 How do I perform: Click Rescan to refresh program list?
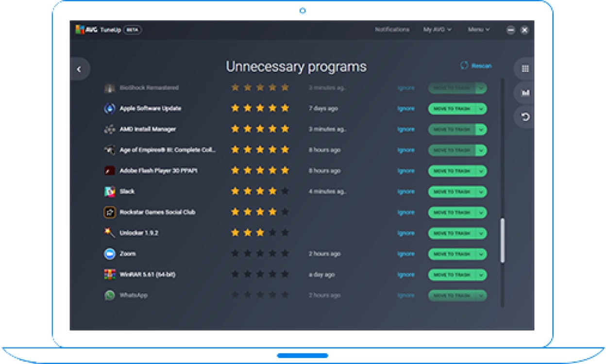(x=476, y=66)
